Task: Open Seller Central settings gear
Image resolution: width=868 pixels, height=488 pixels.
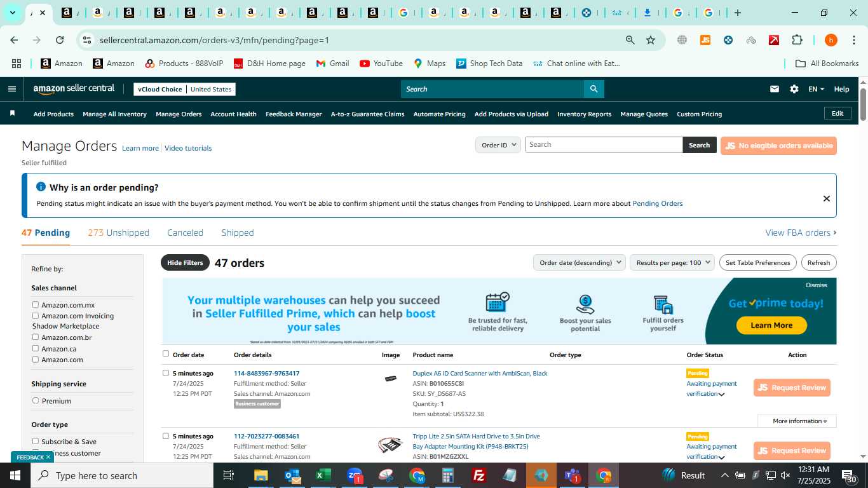Action: click(x=794, y=89)
